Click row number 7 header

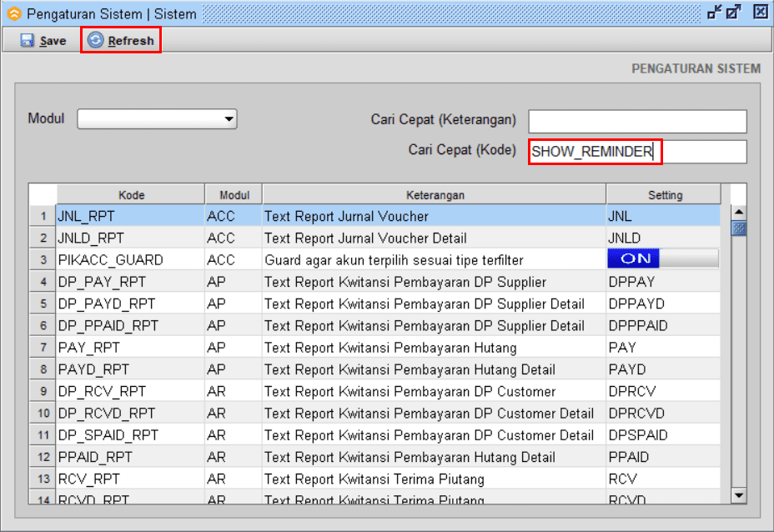point(43,348)
